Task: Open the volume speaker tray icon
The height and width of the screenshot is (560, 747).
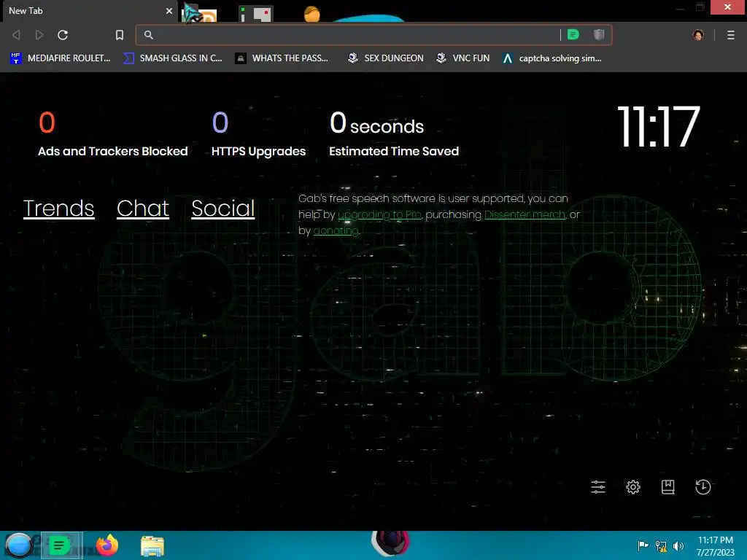Action: point(678,545)
